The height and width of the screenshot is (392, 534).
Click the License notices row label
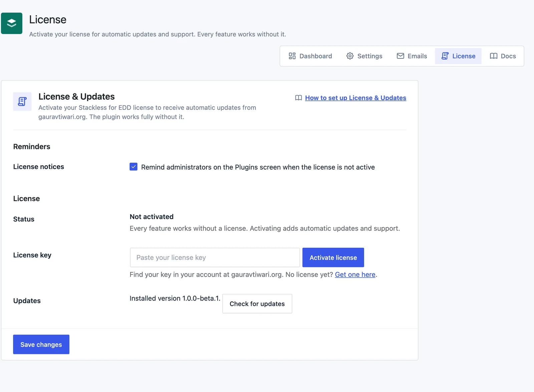[x=39, y=167]
